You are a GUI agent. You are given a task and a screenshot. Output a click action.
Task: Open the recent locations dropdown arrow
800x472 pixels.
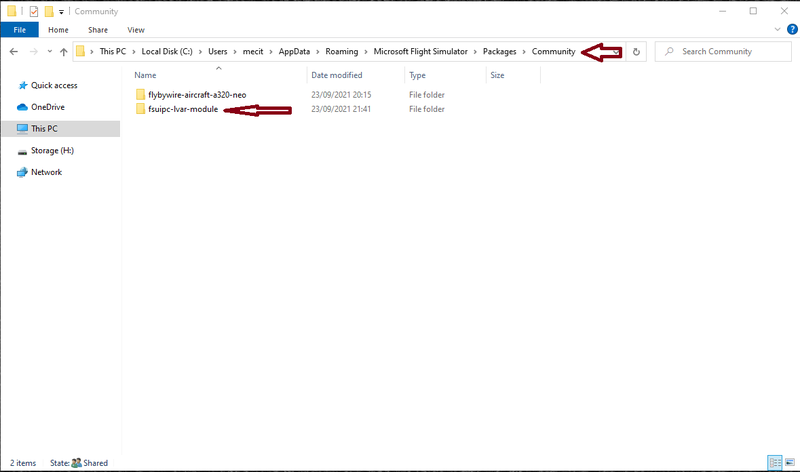pos(49,52)
